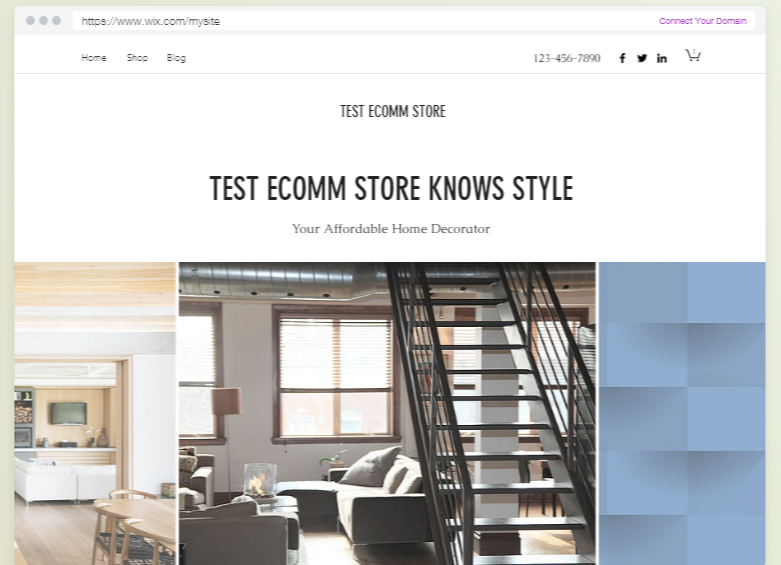Open the loft living room staircase photo
The height and width of the screenshot is (565, 781).
pos(387,414)
